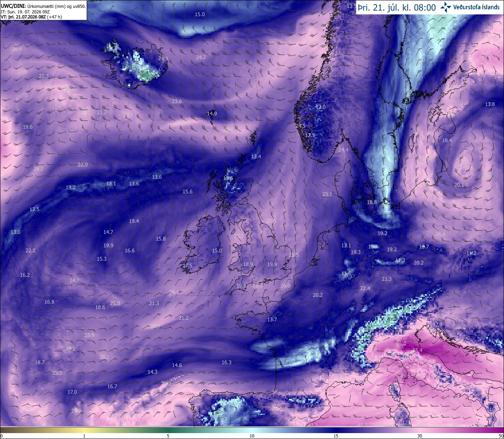
Task: Click the VT valid time line in header
Action: click(x=31, y=17)
